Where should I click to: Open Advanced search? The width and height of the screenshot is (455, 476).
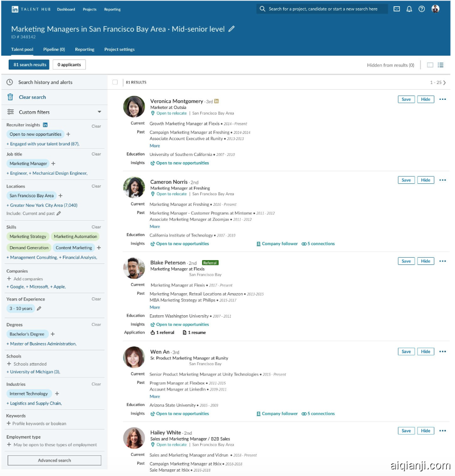pos(54,460)
